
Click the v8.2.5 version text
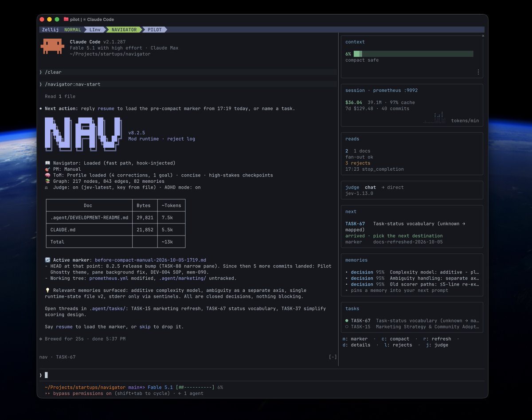[137, 133]
